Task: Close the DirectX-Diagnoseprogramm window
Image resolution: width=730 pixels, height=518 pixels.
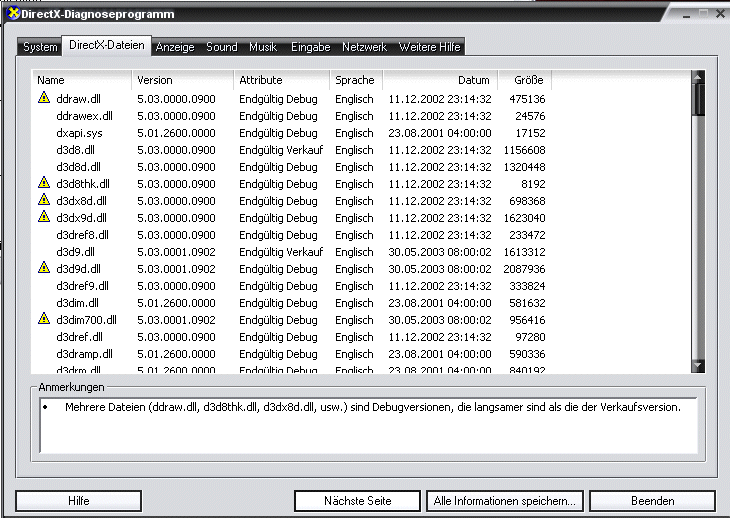Action: [x=720, y=14]
